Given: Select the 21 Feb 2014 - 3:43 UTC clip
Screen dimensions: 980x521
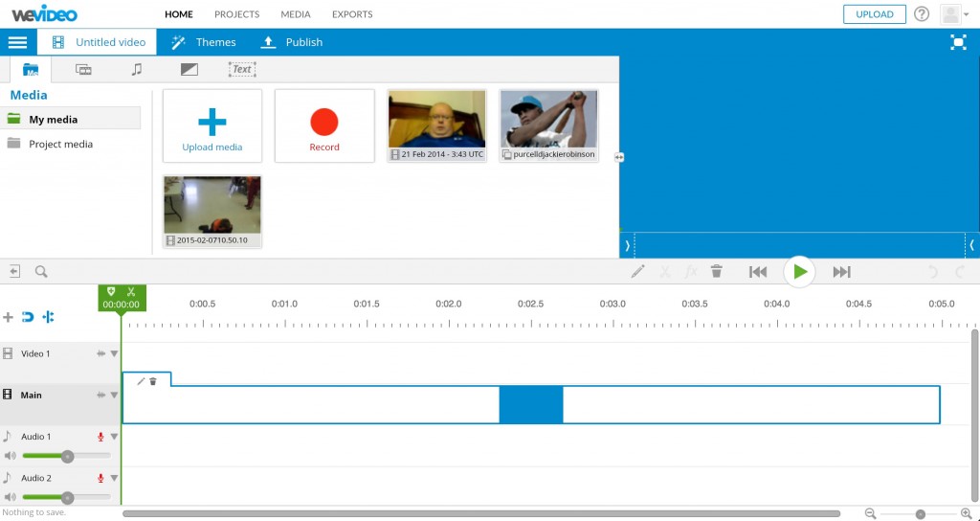Looking at the screenshot, I should coord(436,125).
